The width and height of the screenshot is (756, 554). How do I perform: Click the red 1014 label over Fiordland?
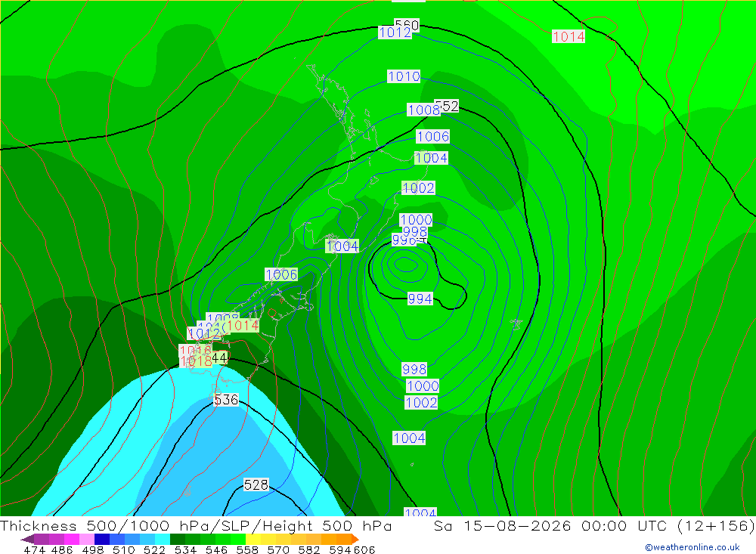243,326
